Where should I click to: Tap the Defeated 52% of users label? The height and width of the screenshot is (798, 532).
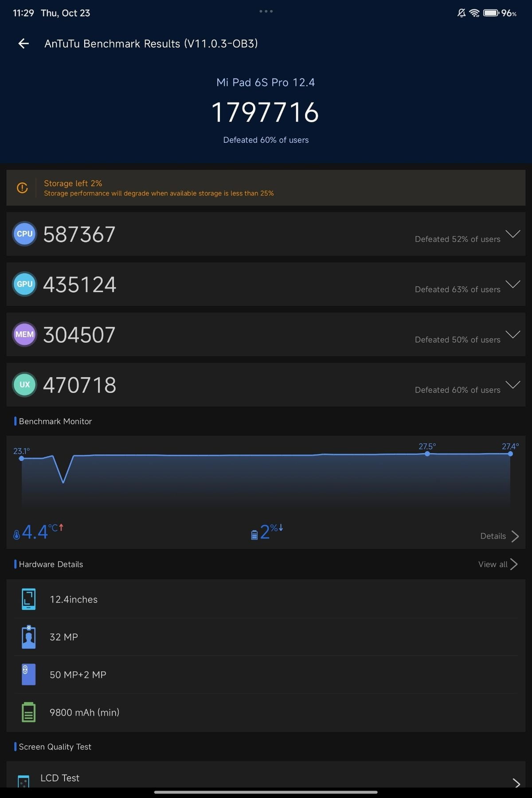tap(458, 239)
